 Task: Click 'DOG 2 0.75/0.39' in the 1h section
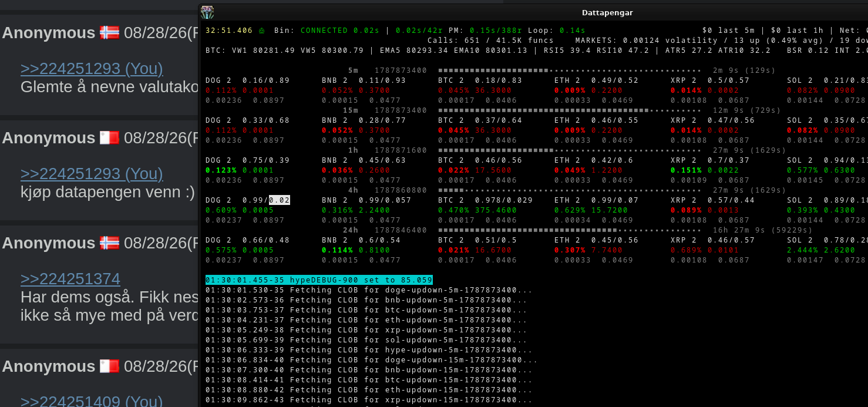[247, 160]
